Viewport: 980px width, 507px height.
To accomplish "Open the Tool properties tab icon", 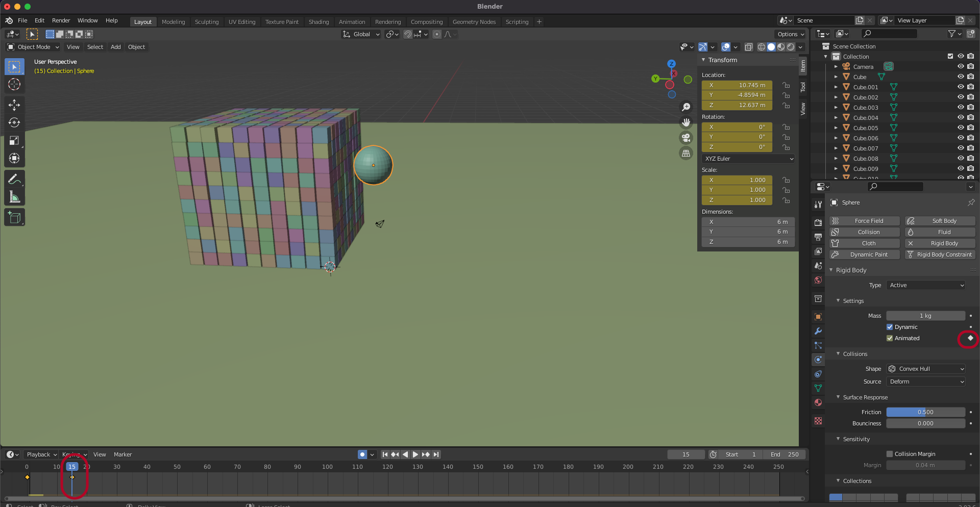I will point(818,205).
